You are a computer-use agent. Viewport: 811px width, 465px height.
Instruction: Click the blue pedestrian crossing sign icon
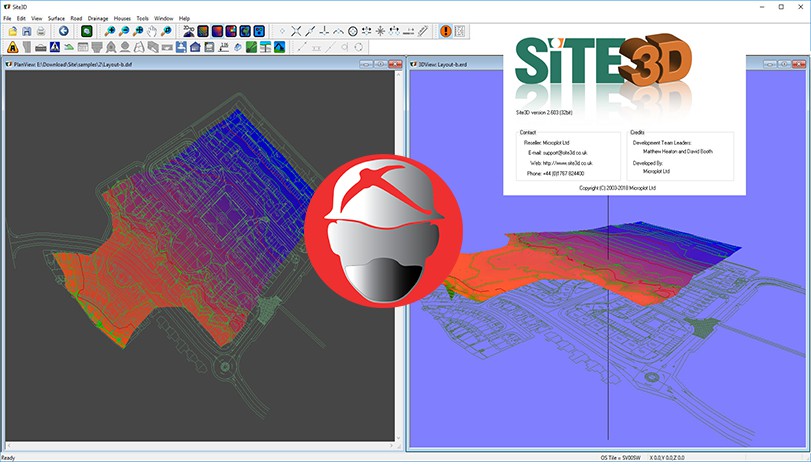(x=55, y=48)
